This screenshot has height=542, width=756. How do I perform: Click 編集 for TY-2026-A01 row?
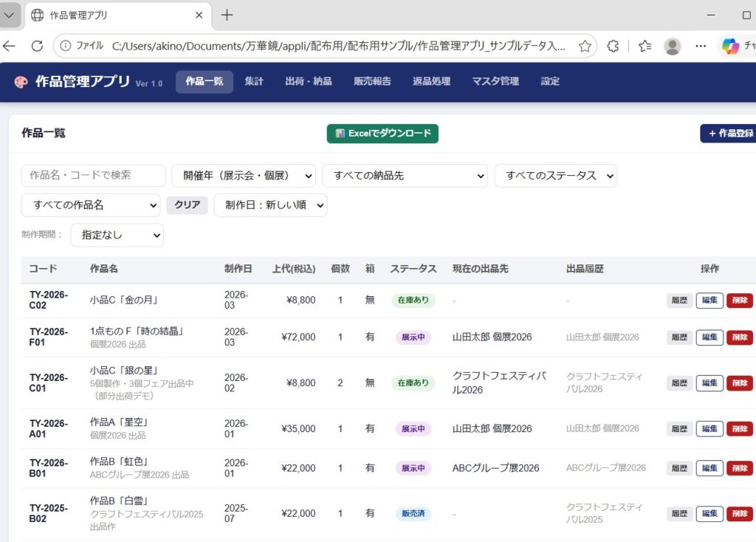[x=709, y=429]
